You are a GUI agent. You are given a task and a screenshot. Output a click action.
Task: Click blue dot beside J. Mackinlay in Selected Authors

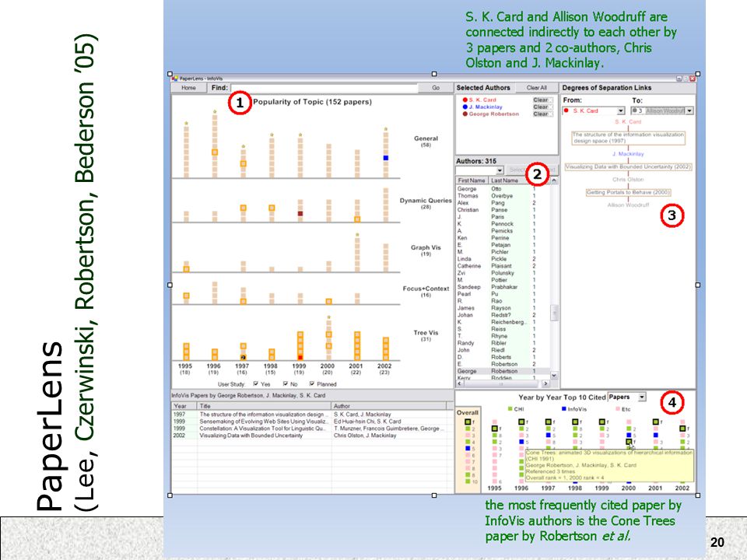click(x=465, y=107)
